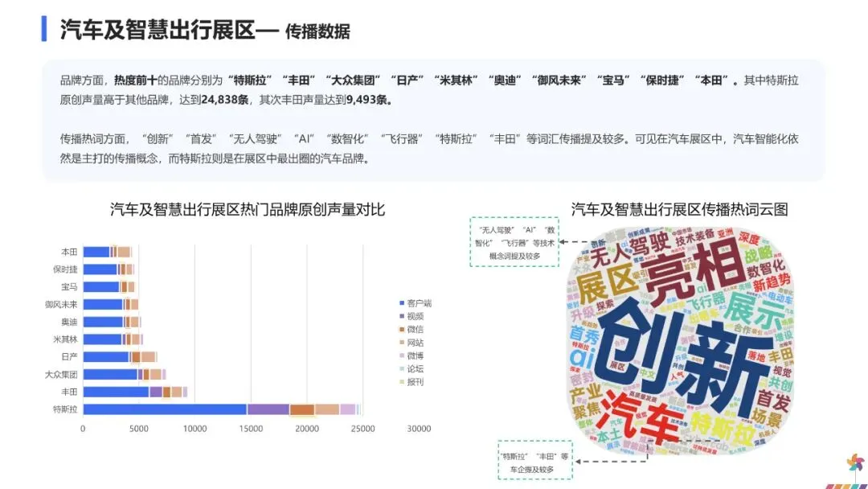Click the 大众集团 axis label

tap(61, 374)
